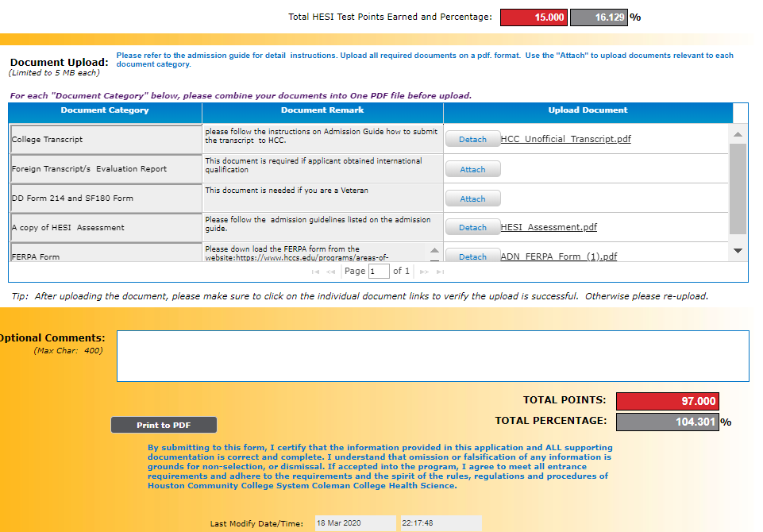Open the ADN_FERPA_Form (1).pdf link
This screenshot has width=763, height=532.
tap(558, 256)
